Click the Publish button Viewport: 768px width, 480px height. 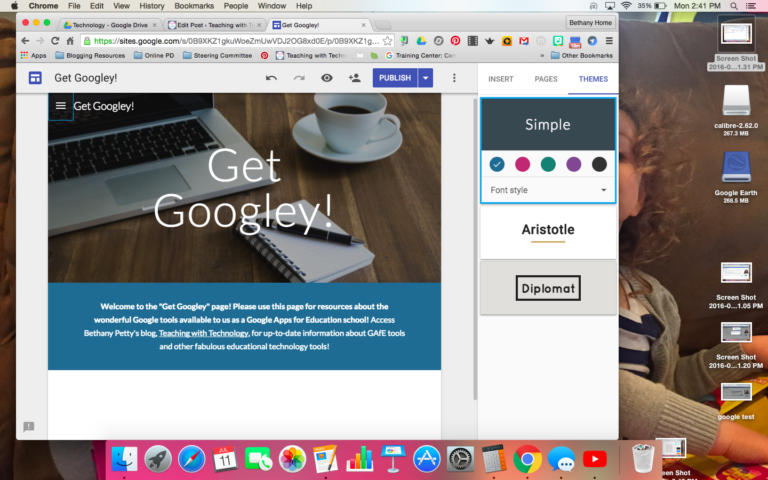(395, 78)
